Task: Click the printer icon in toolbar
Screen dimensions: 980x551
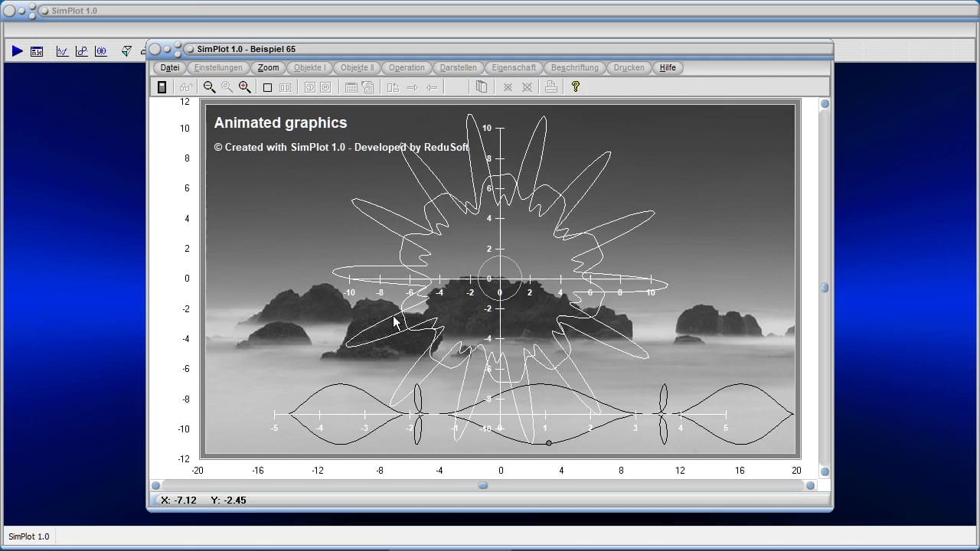Action: click(x=550, y=87)
